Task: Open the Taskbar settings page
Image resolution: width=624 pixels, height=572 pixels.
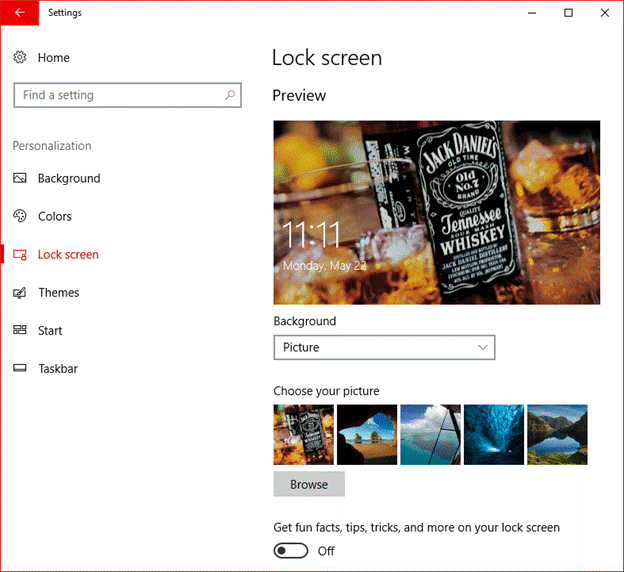Action: [58, 369]
